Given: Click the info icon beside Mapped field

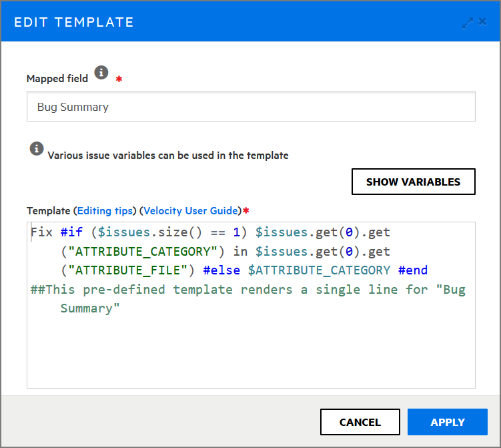Looking at the screenshot, I should click(x=101, y=73).
